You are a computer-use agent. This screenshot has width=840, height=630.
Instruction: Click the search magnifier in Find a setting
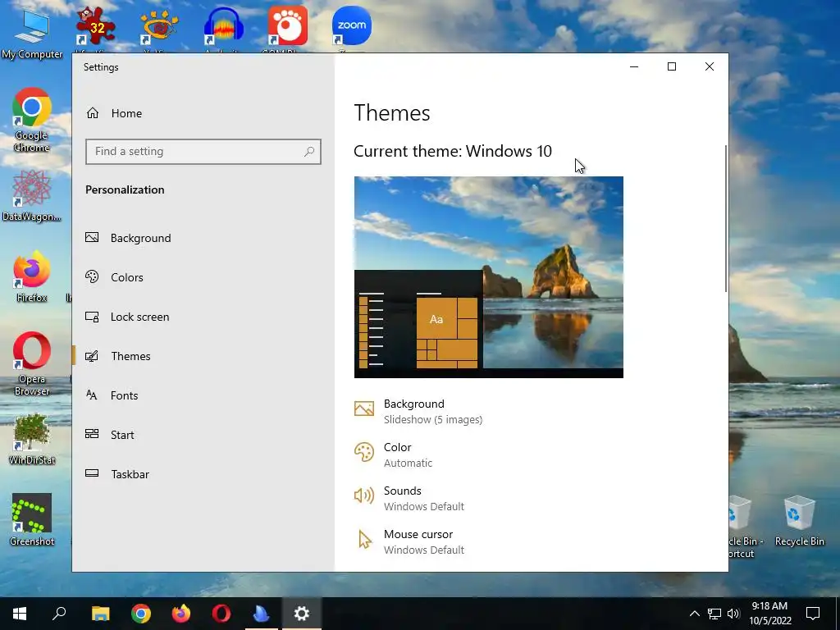[309, 152]
